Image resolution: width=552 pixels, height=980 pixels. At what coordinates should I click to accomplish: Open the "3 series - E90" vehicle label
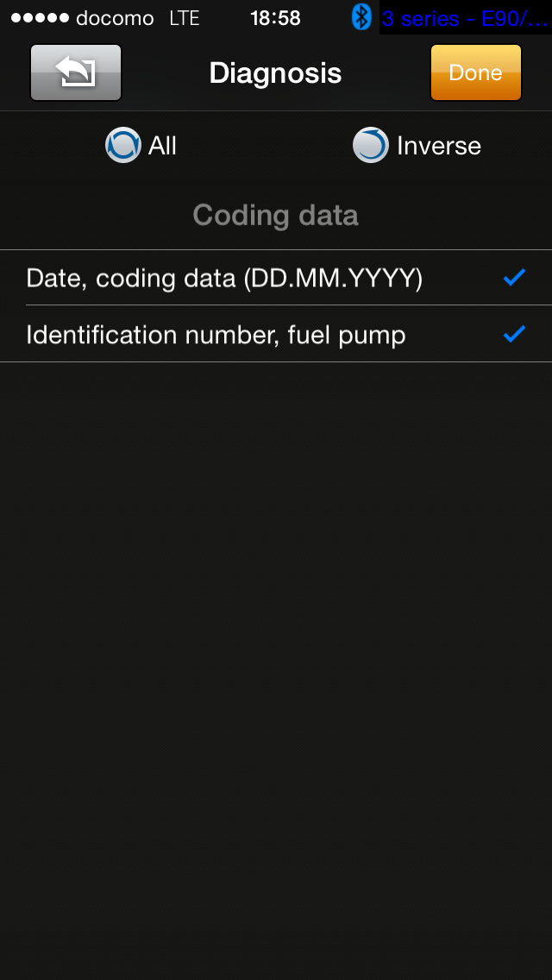pyautogui.click(x=464, y=18)
